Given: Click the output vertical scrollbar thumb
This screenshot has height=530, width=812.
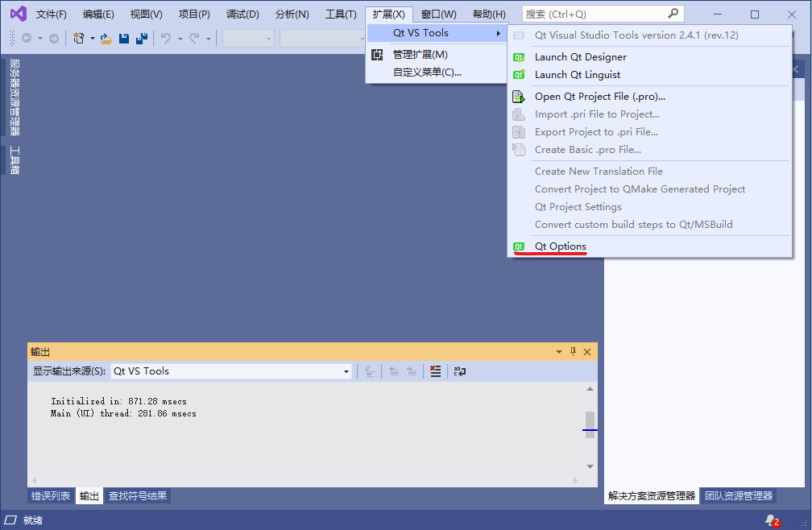Looking at the screenshot, I should (x=590, y=425).
